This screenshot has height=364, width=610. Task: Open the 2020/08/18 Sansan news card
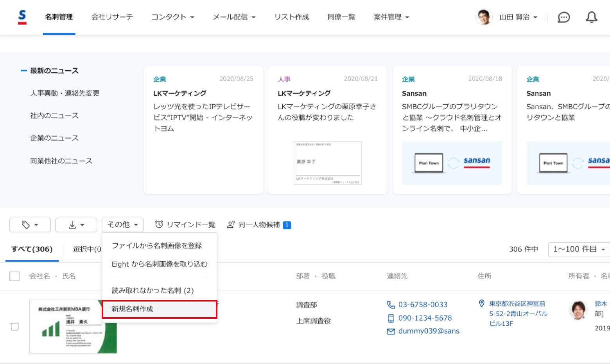coord(452,130)
